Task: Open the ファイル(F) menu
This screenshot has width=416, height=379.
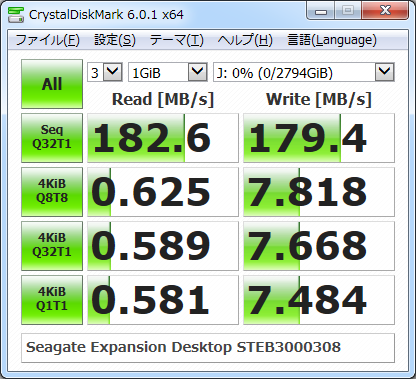Action: (48, 40)
